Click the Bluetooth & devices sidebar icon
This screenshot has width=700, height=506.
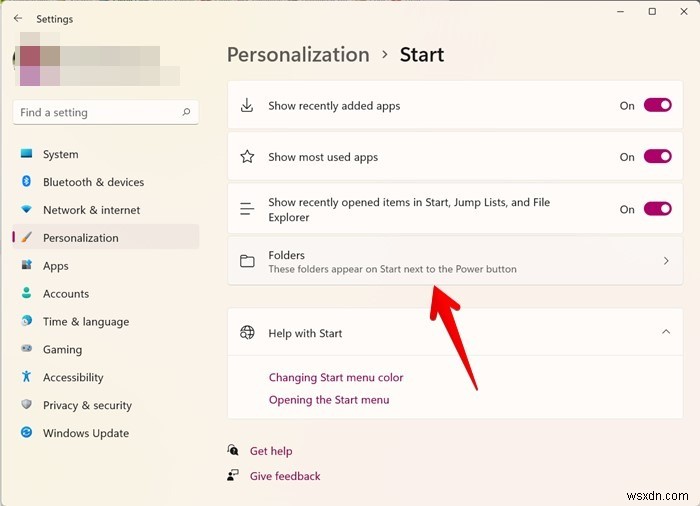pyautogui.click(x=25, y=182)
